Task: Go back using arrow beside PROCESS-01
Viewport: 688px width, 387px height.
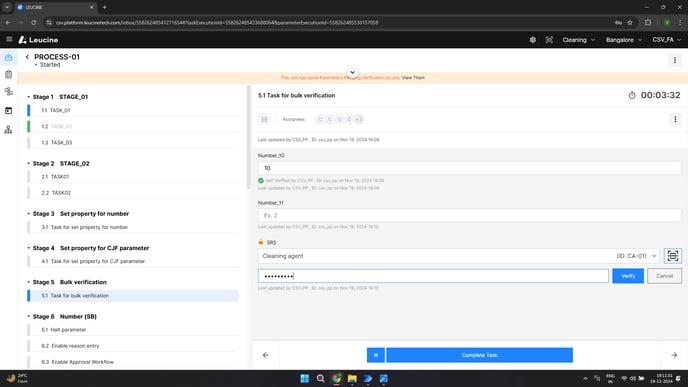Action: (x=27, y=57)
